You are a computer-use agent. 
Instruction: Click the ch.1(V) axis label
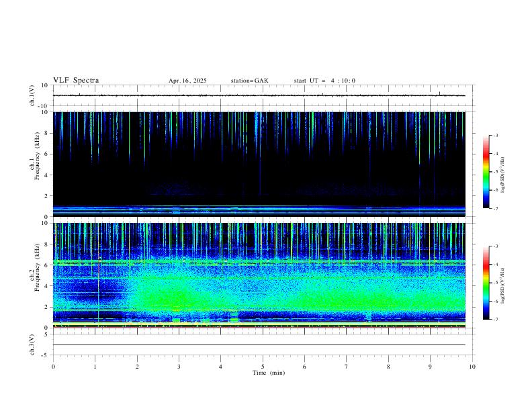pos(32,95)
